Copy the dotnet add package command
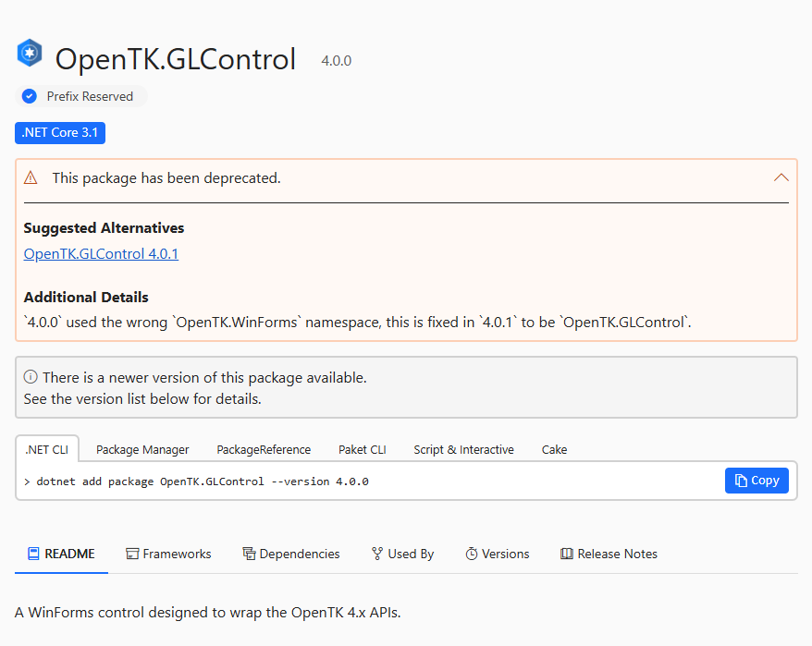Image resolution: width=812 pixels, height=646 pixels. coord(757,481)
